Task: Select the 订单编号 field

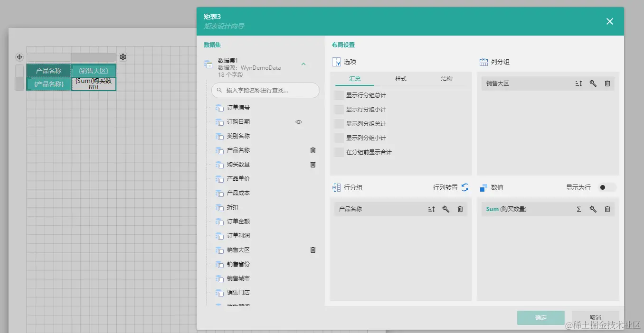Action: [238, 108]
